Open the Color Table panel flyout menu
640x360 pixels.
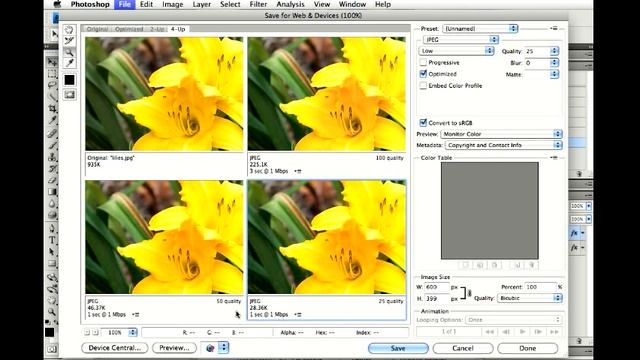[x=553, y=158]
